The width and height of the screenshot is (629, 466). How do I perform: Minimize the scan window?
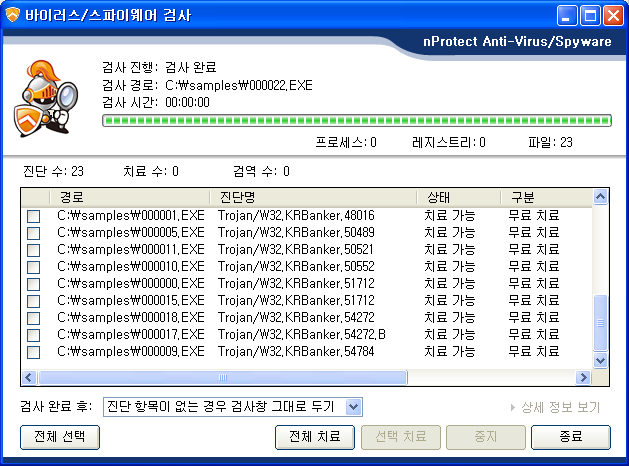coord(567,16)
